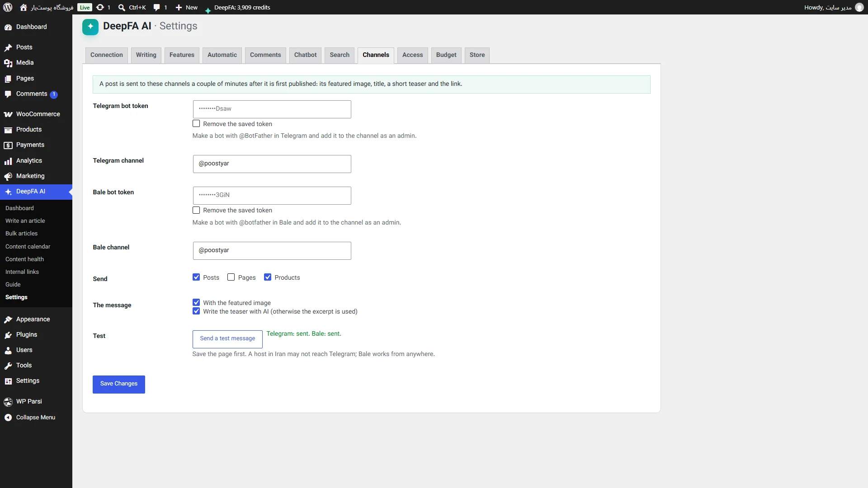Viewport: 868px width, 488px height.
Task: Click the Telegram bot token field
Action: coord(272,109)
